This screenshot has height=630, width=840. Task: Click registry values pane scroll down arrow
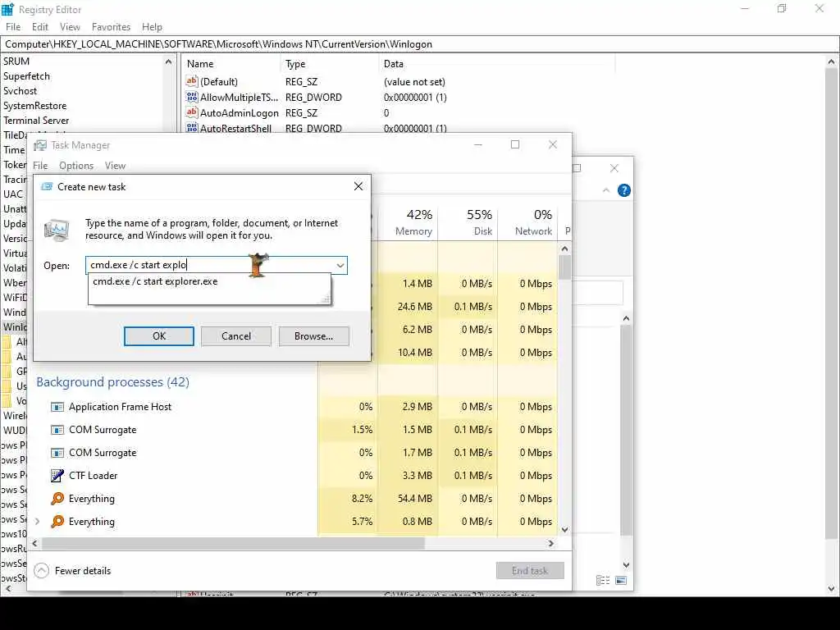[832, 588]
